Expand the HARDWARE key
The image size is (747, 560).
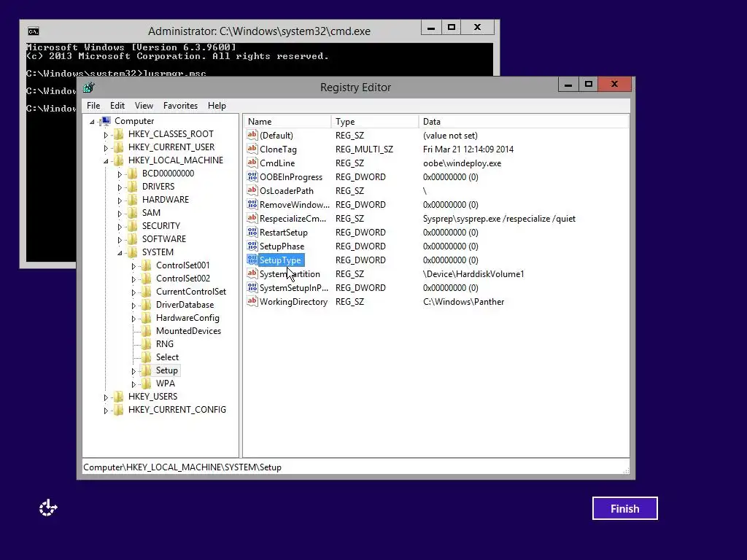click(120, 200)
